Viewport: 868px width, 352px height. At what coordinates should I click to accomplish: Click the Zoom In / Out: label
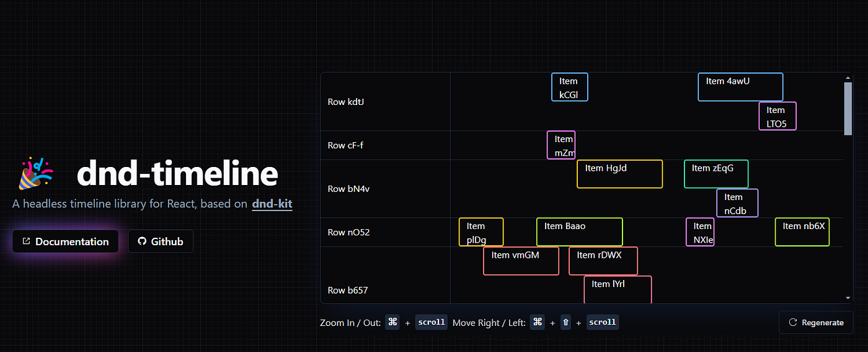tap(350, 322)
